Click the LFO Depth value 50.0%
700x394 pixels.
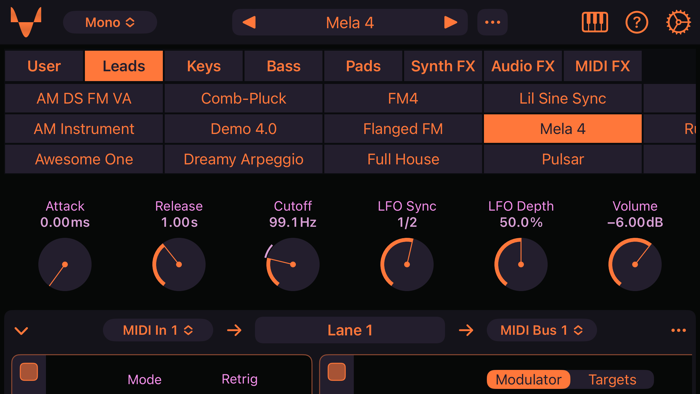[x=521, y=222]
